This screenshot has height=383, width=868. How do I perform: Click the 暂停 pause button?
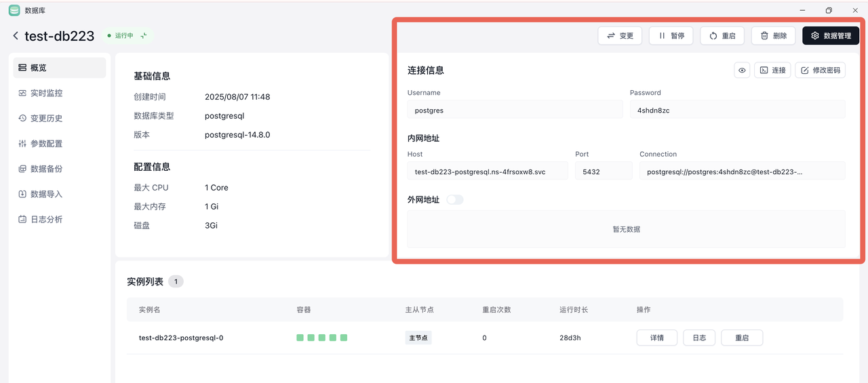point(671,36)
